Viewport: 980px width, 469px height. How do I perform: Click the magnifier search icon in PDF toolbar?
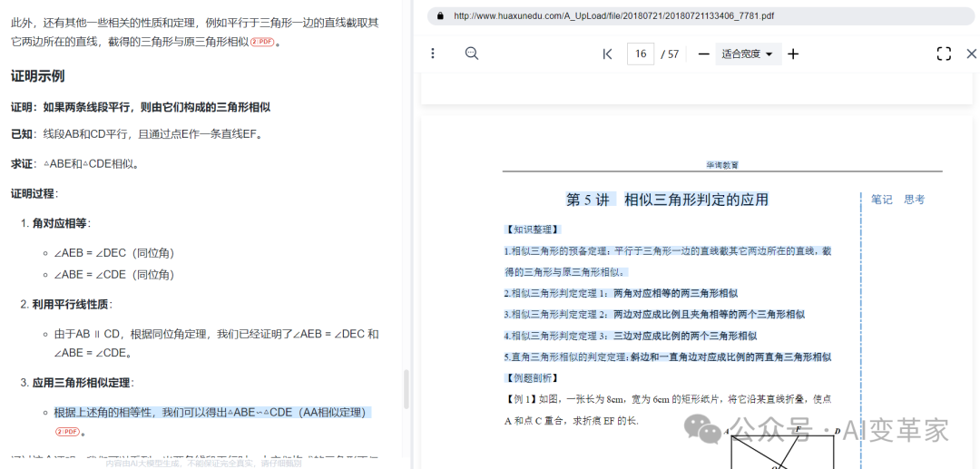coord(472,54)
